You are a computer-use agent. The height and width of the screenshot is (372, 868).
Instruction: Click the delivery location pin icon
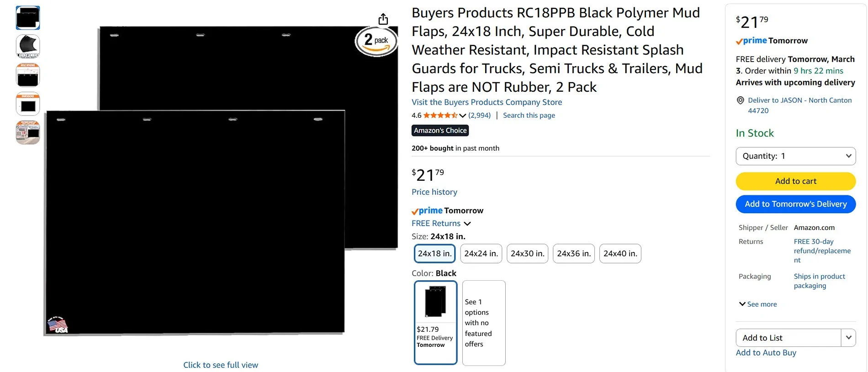[x=740, y=100]
